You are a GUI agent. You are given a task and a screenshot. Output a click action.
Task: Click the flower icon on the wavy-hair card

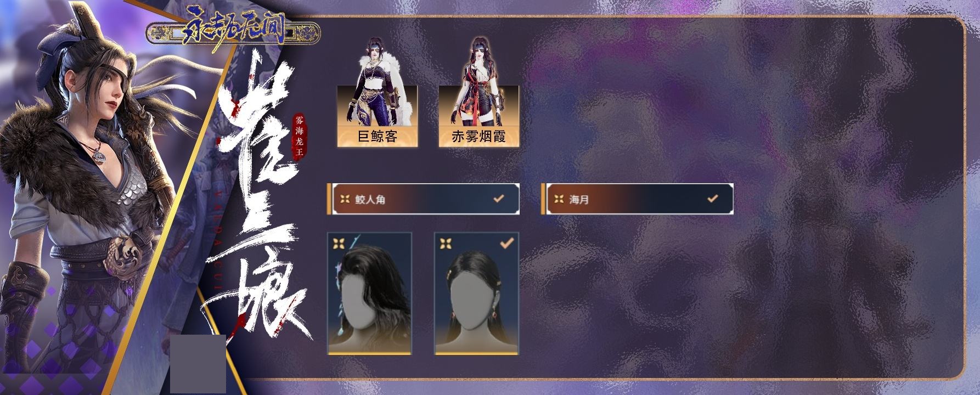pyautogui.click(x=339, y=244)
